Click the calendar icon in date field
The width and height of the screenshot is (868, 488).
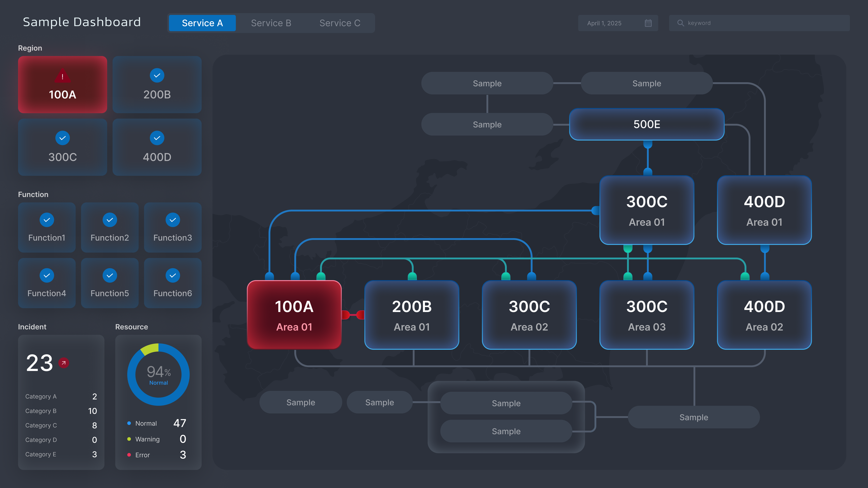click(648, 23)
